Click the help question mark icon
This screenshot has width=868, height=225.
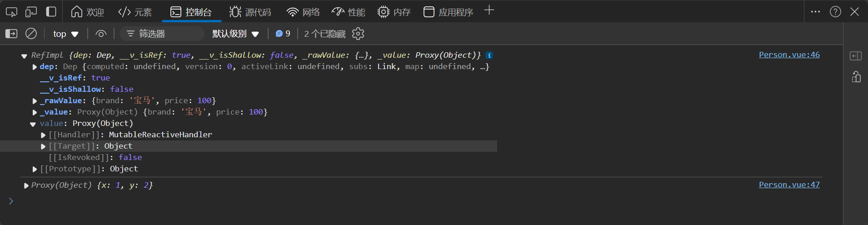coord(835,12)
